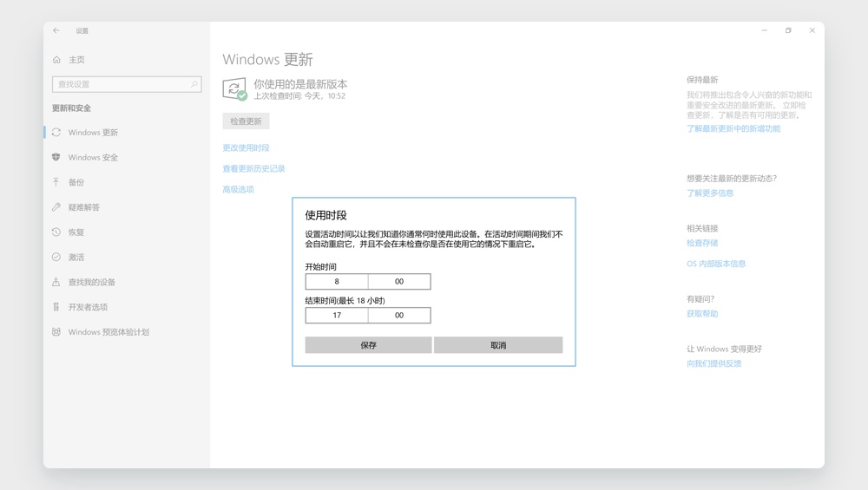Viewport: 868px width, 490px height.
Task: Open OS 内部版本信息 link
Action: [716, 264]
